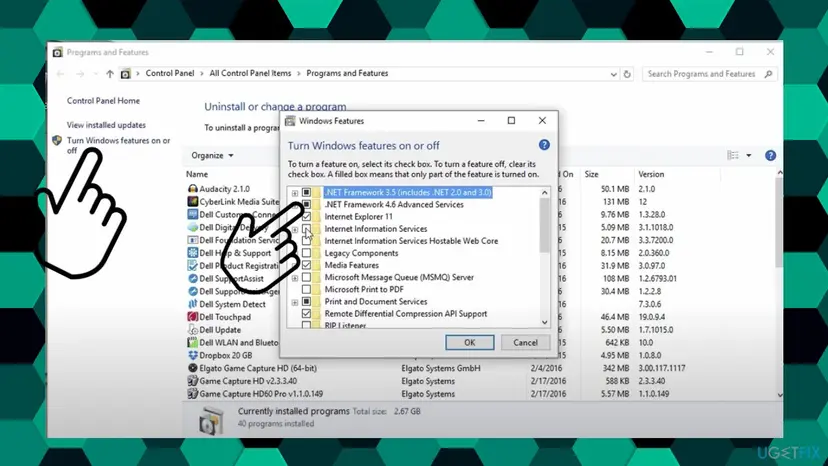Click Programs and Features breadcrumb
The height and width of the screenshot is (466, 828).
(347, 73)
